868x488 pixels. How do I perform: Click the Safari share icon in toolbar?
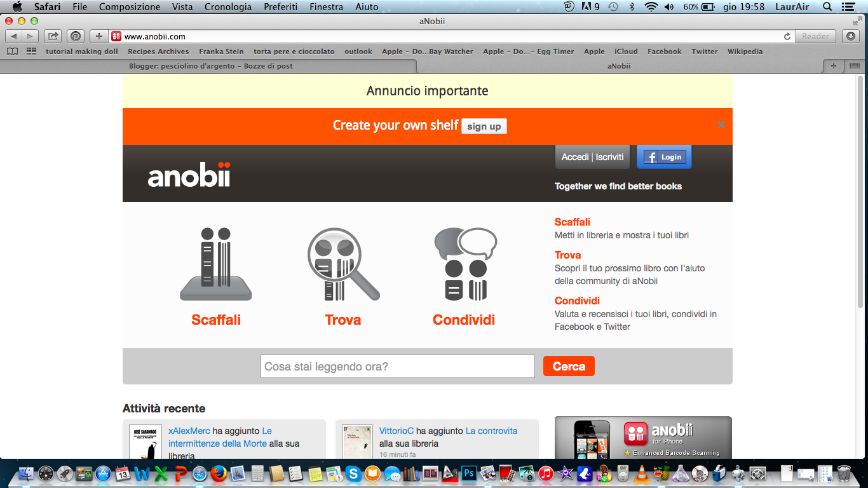pyautogui.click(x=53, y=36)
